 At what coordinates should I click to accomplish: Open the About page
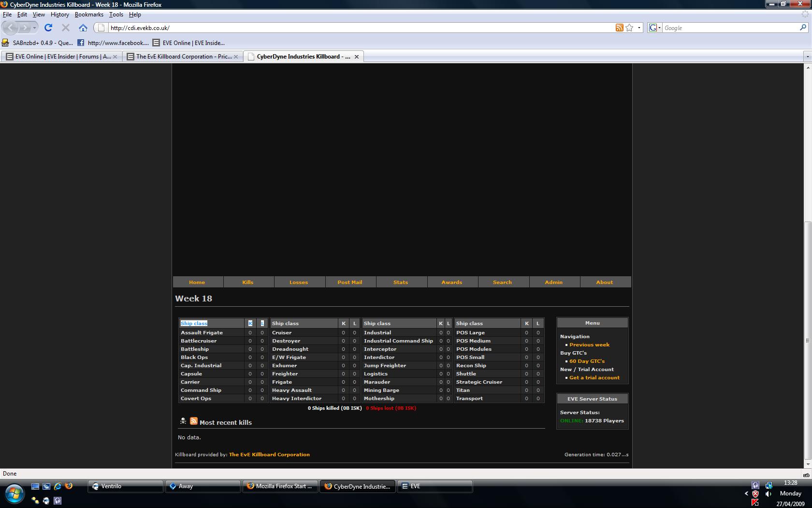pos(605,282)
